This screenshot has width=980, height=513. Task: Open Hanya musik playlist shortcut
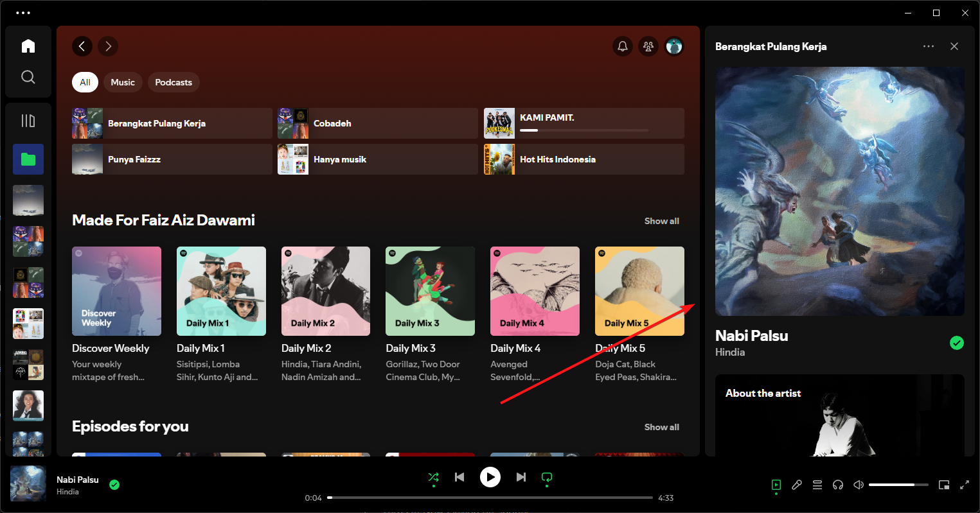(x=378, y=159)
